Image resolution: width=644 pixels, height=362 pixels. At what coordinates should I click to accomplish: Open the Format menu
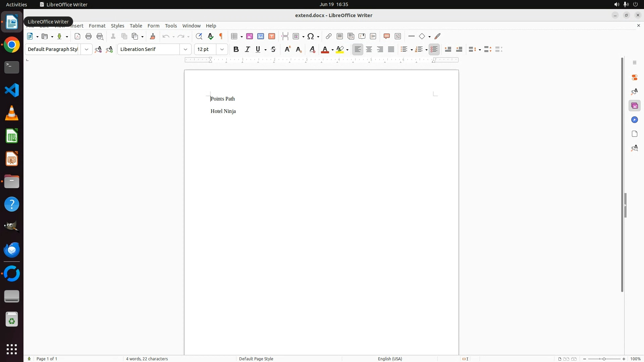97,26
